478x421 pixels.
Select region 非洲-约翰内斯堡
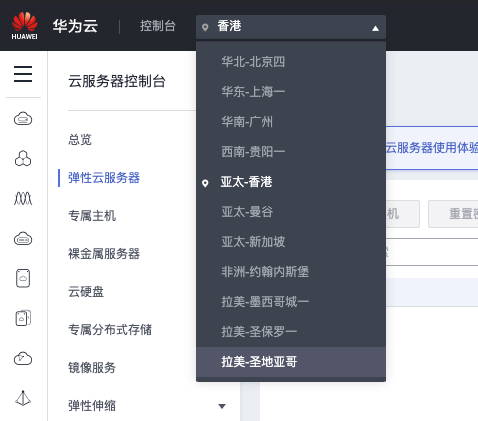pos(291,272)
